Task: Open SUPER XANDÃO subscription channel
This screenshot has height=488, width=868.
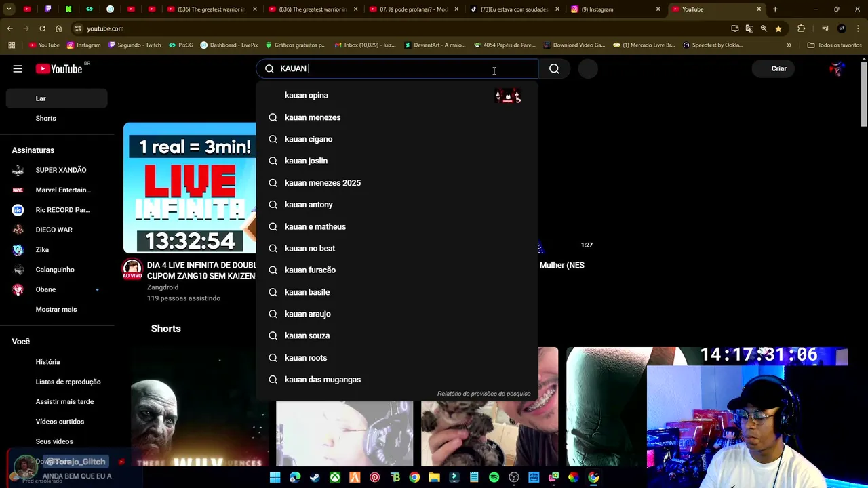Action: click(56, 170)
